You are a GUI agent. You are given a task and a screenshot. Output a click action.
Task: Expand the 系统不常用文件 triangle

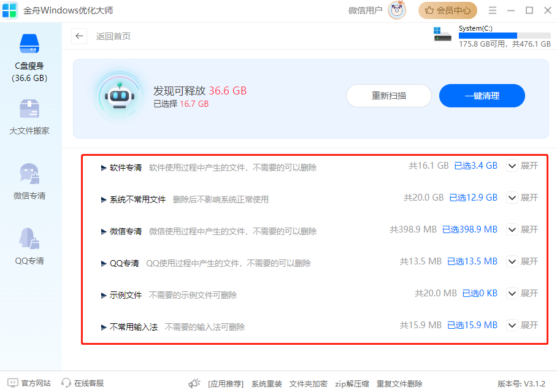tap(104, 200)
